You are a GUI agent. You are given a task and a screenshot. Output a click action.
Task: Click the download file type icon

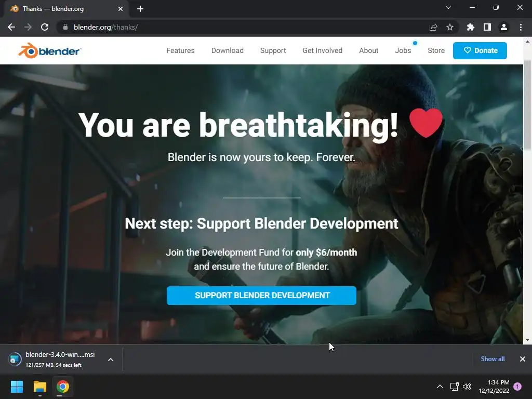pyautogui.click(x=15, y=360)
